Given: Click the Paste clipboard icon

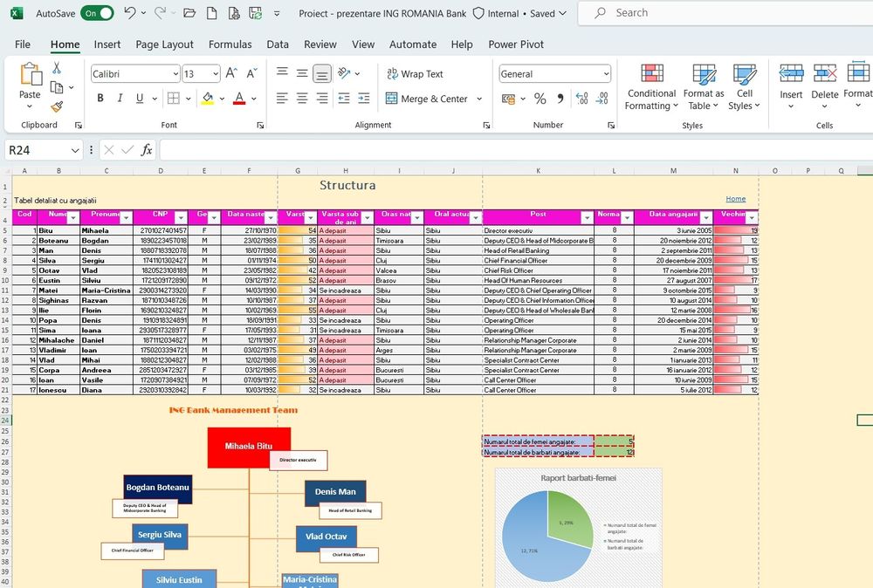Looking at the screenshot, I should click(31, 74).
